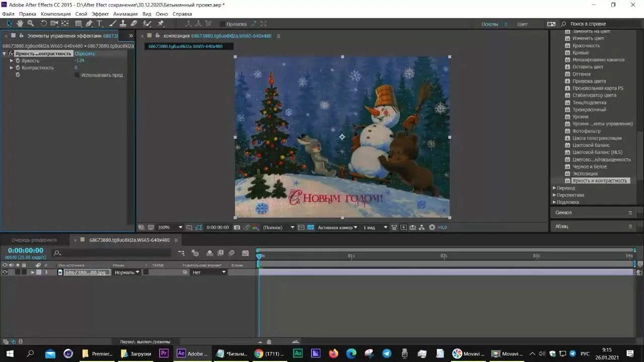This screenshot has height=362, width=644.
Task: Expand the Перспектива effects category
Action: [554, 195]
